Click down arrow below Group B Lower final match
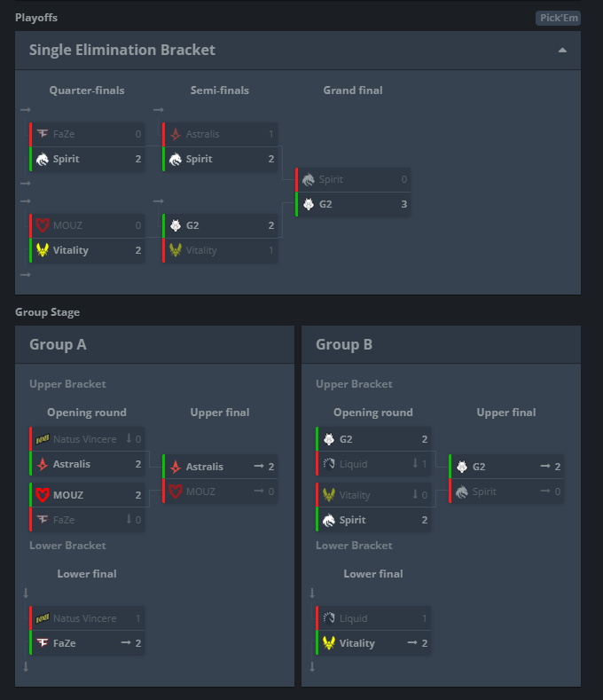Image resolution: width=603 pixels, height=700 pixels. click(312, 666)
